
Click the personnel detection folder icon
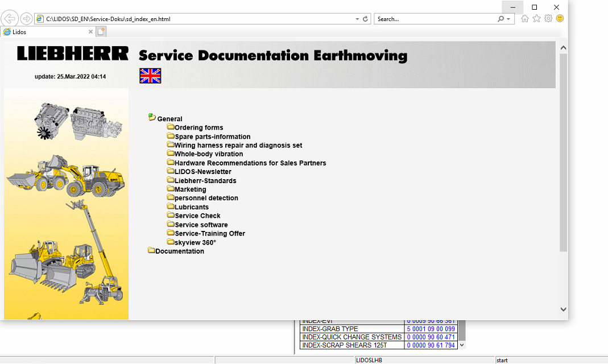pyautogui.click(x=171, y=197)
